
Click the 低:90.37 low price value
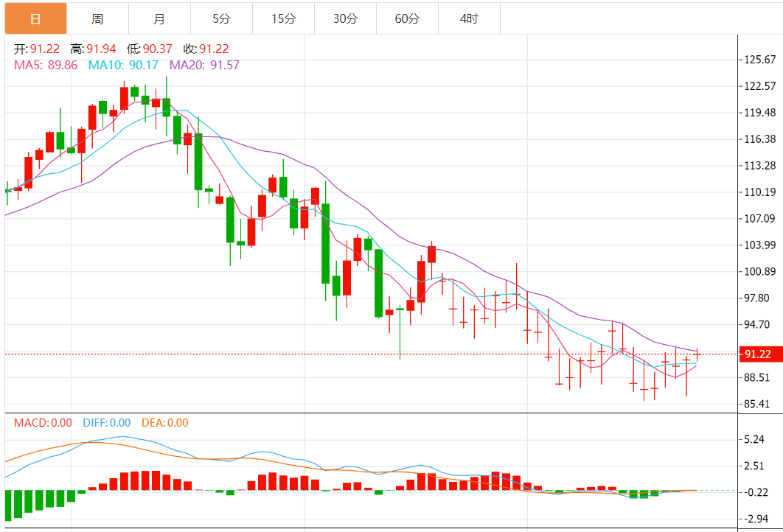click(x=150, y=49)
